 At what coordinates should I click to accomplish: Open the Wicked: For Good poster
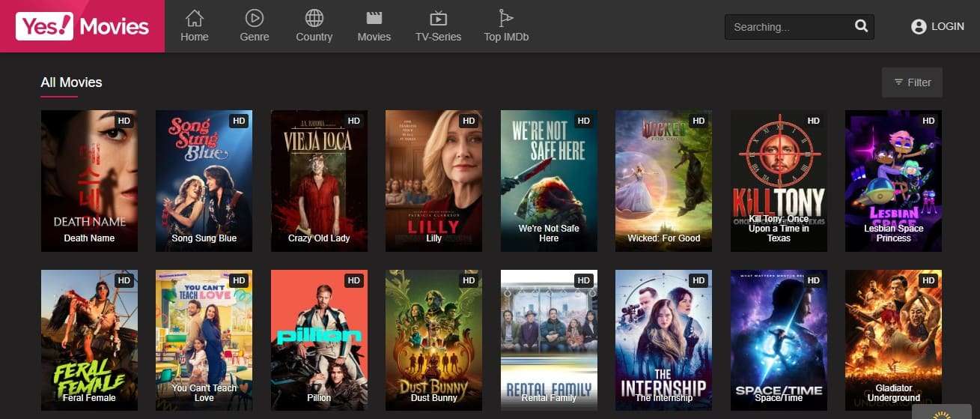click(663, 181)
